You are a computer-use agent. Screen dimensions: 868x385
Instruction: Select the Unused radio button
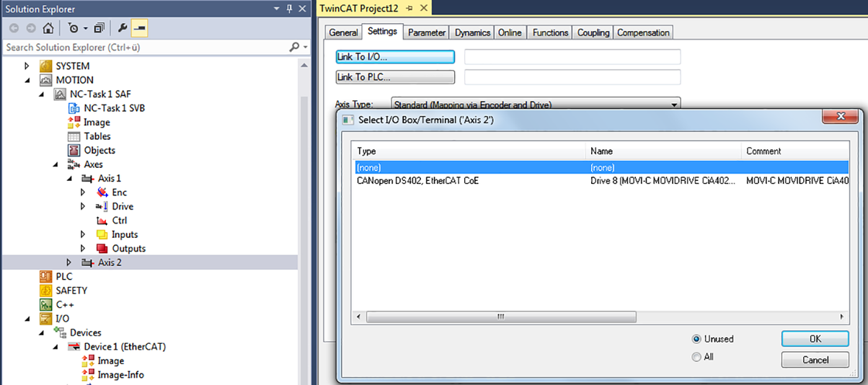pos(696,339)
